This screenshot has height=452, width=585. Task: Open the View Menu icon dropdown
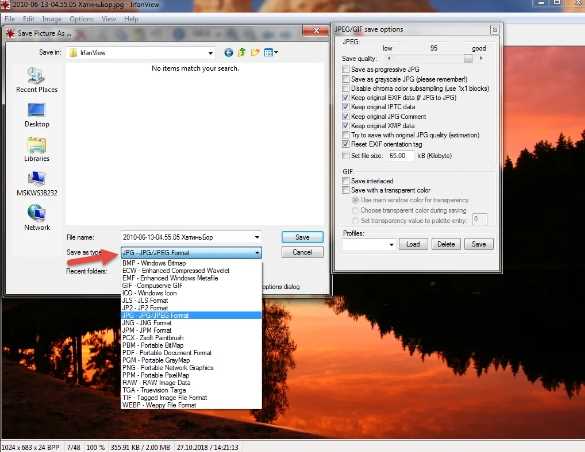coord(271,53)
